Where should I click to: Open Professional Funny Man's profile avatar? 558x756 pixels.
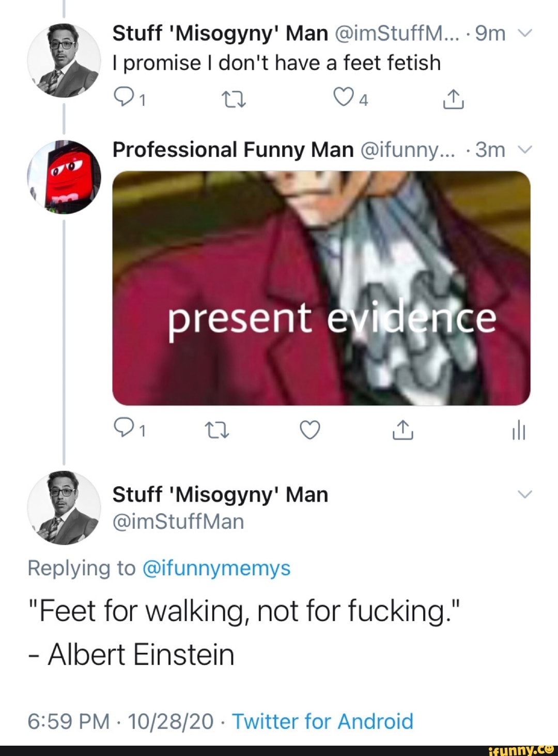pyautogui.click(x=64, y=177)
